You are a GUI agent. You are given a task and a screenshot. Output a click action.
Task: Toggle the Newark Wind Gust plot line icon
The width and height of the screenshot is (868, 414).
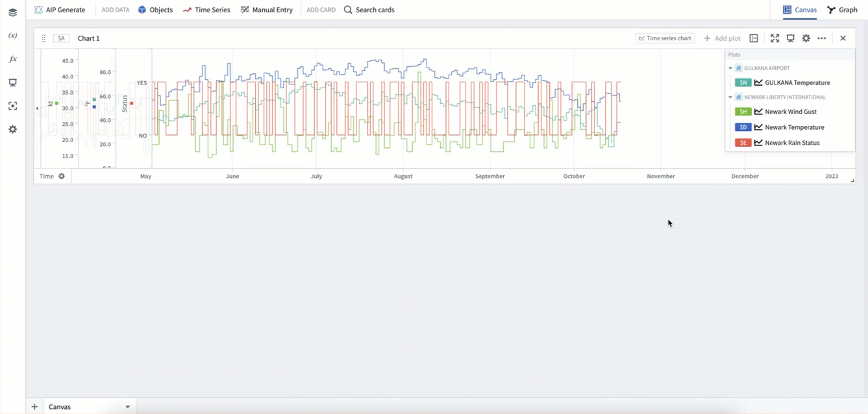[757, 112]
